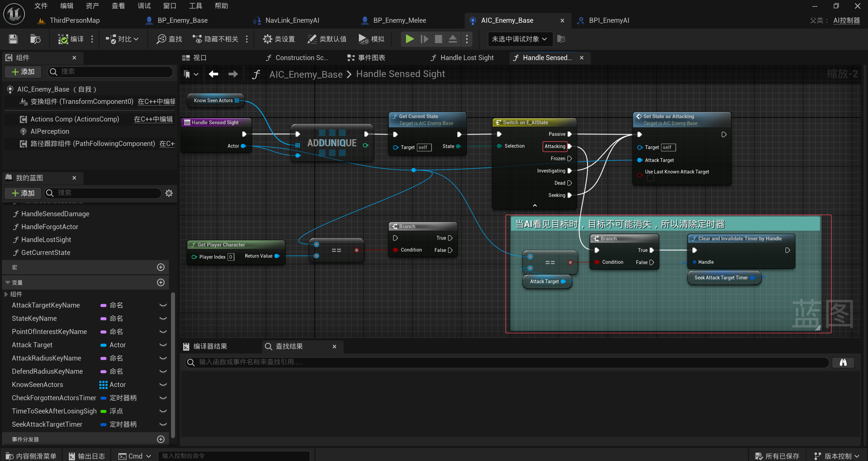Click the AI控制器 parent class link

[x=846, y=20]
